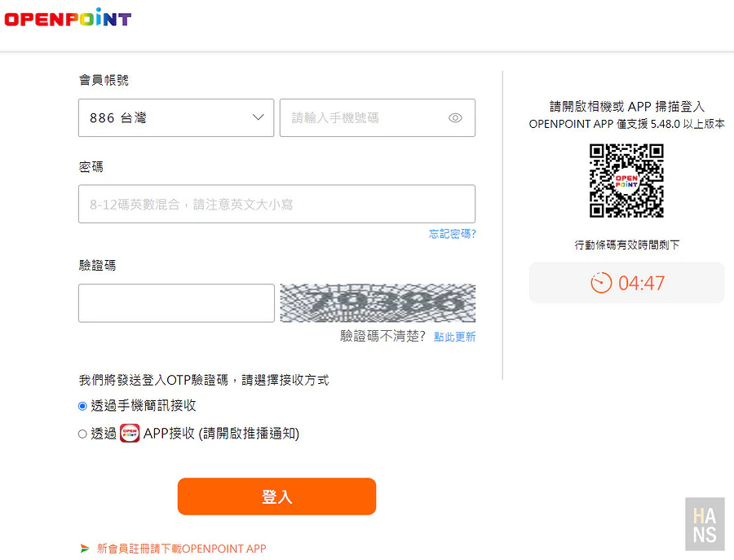Screen dimensions: 734x560
Task: Select receive OTP via SMS radio button
Action: [x=82, y=406]
